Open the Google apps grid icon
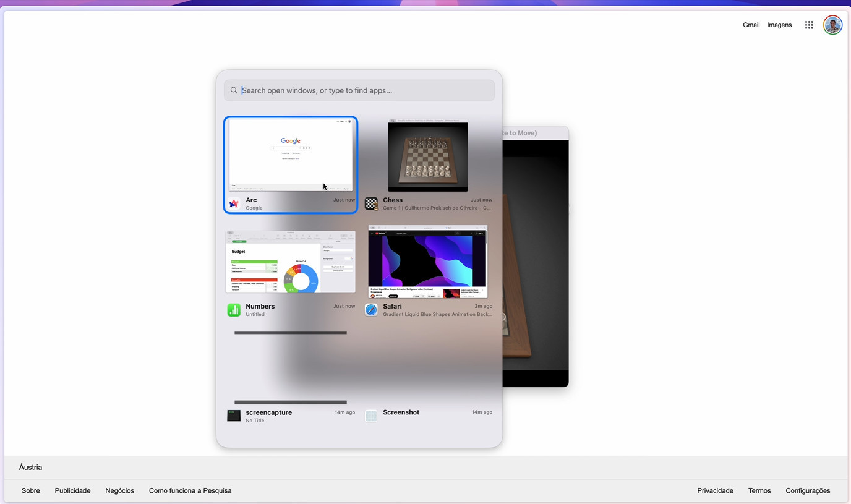 (809, 25)
